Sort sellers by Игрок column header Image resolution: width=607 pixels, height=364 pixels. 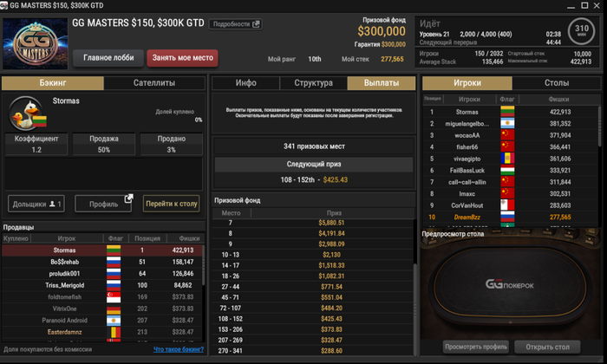tap(67, 238)
